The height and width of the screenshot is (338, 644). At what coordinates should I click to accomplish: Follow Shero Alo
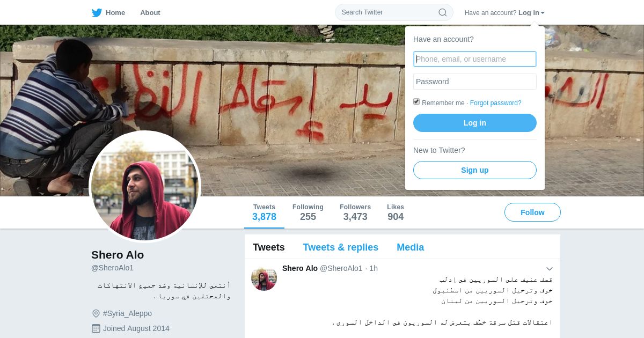[x=532, y=212]
